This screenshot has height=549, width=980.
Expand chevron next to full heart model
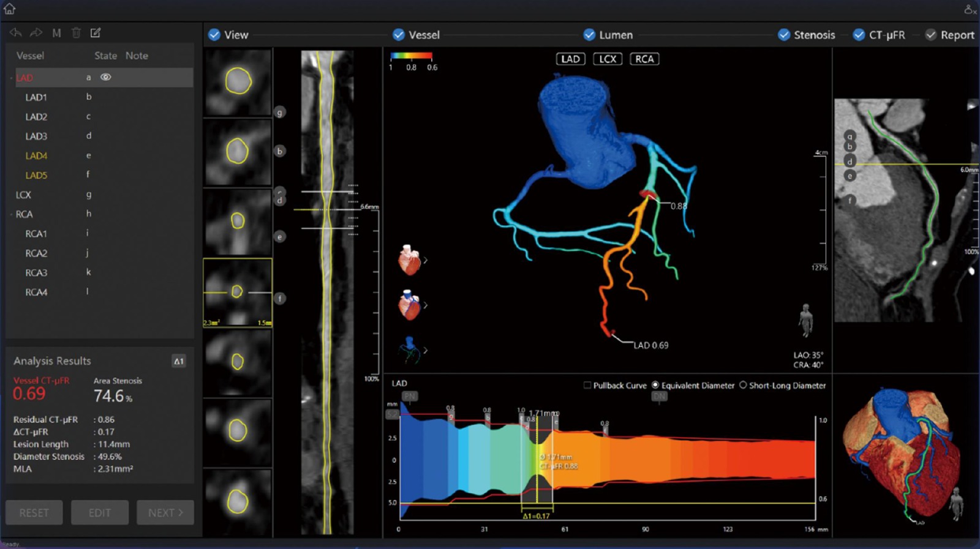(425, 260)
